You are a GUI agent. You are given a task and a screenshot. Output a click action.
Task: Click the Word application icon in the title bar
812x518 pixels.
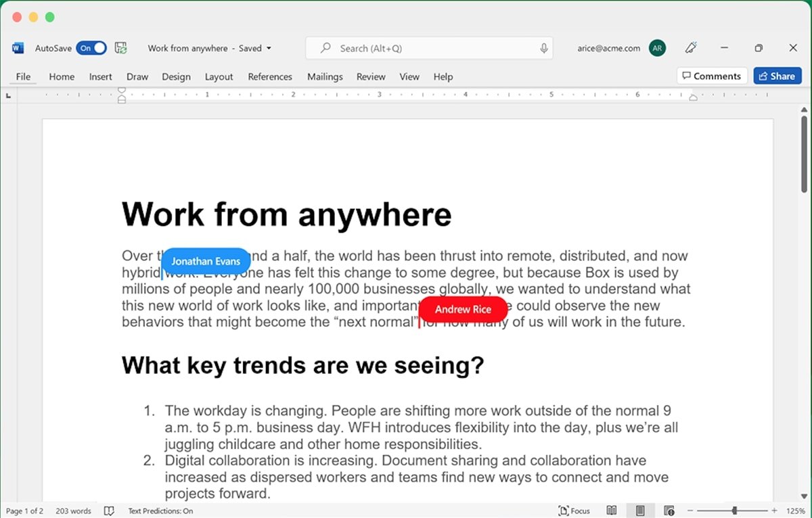17,48
